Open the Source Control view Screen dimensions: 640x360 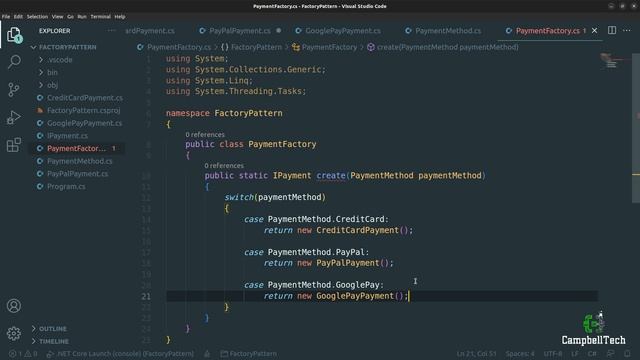(x=14, y=89)
